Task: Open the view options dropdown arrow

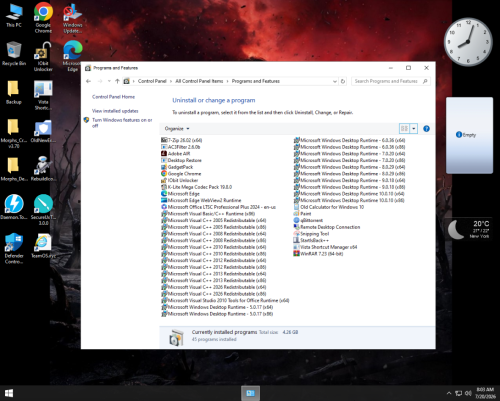Action: (x=414, y=129)
